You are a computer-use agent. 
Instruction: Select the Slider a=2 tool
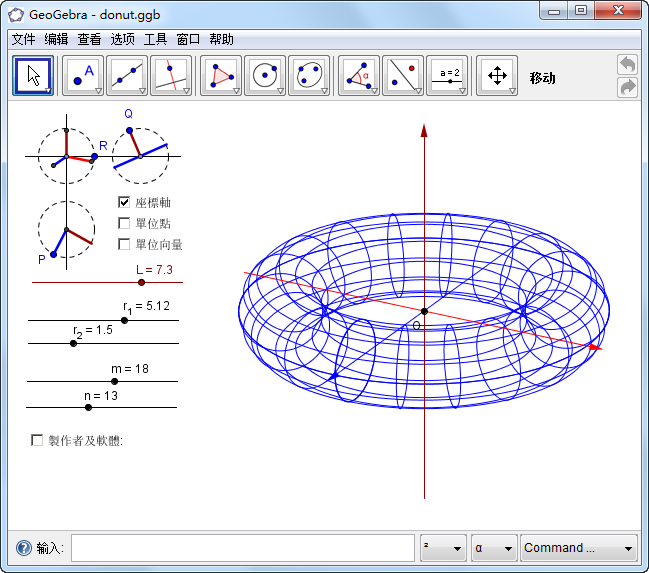447,75
